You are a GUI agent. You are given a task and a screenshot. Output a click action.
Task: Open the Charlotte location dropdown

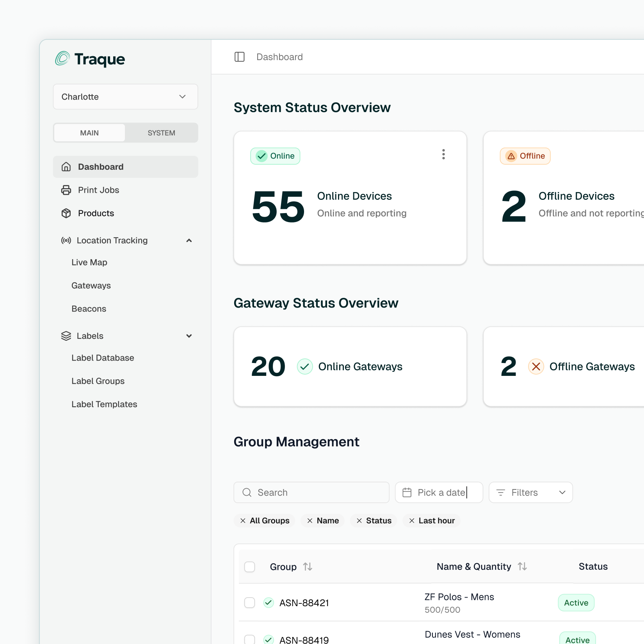[125, 97]
